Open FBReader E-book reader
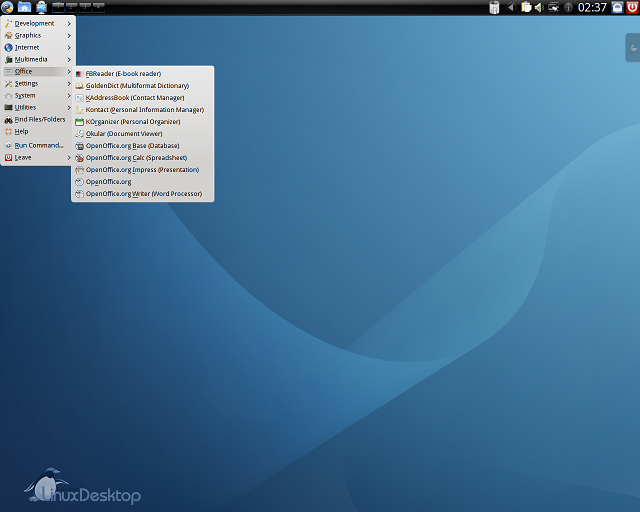 [x=122, y=74]
